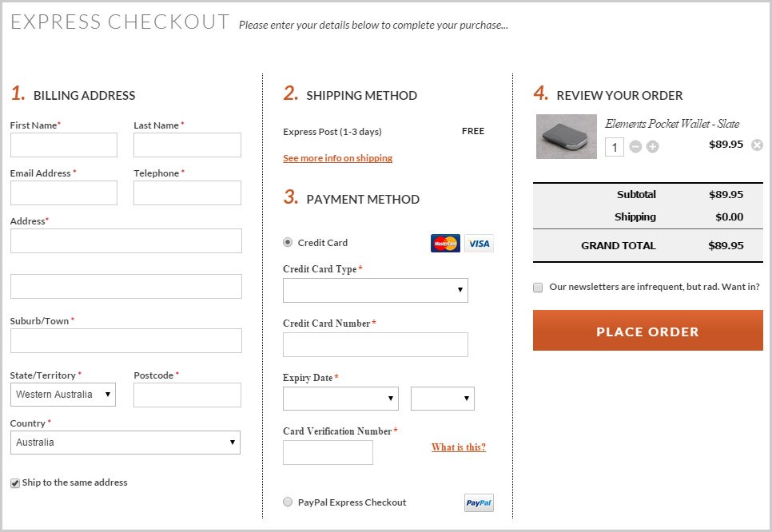Click the Elements Pocket Wallet thumbnail
The height and width of the screenshot is (532, 772).
[566, 137]
